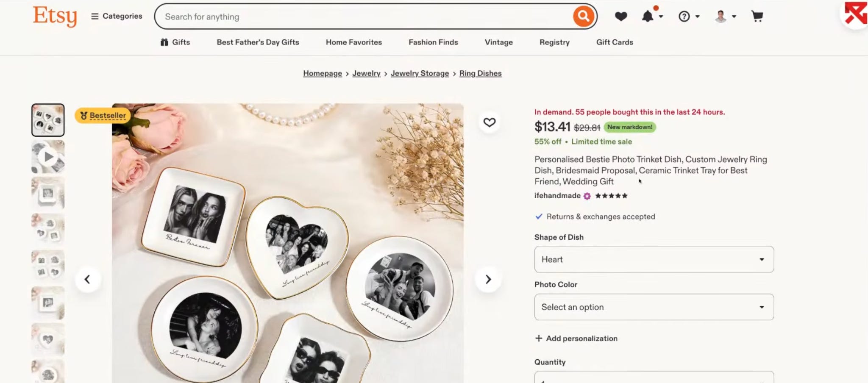Follow the Jewelry Storage breadcrumb link
This screenshot has height=383, width=868.
click(420, 73)
